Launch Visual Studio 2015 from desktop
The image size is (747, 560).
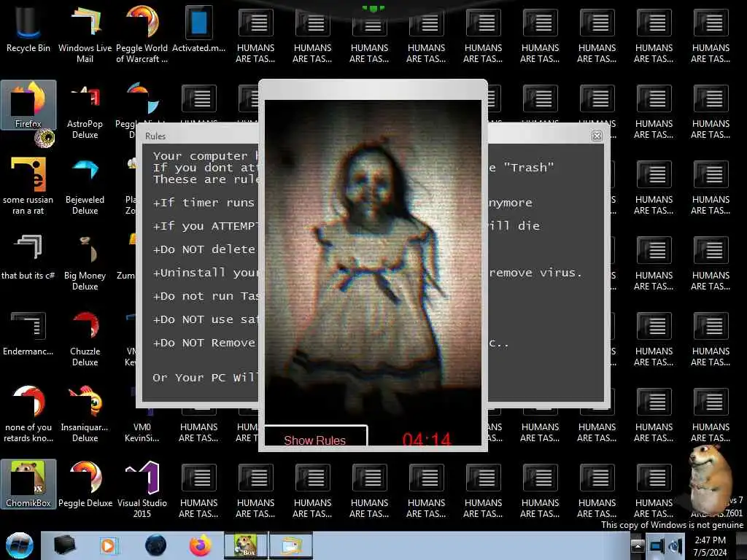pos(142,489)
